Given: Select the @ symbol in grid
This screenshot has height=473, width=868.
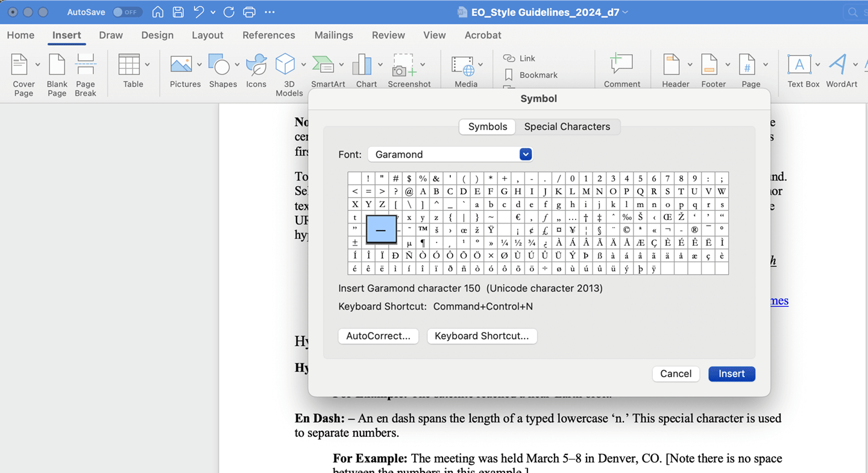Looking at the screenshot, I should pos(409,191).
